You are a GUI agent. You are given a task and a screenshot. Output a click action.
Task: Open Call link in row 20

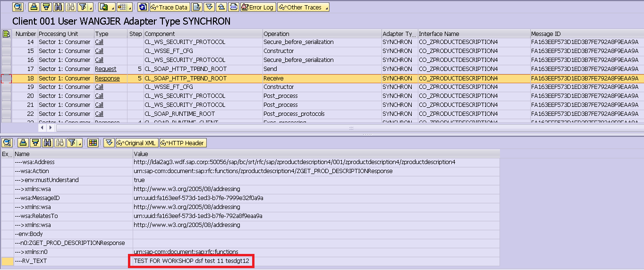(x=99, y=96)
